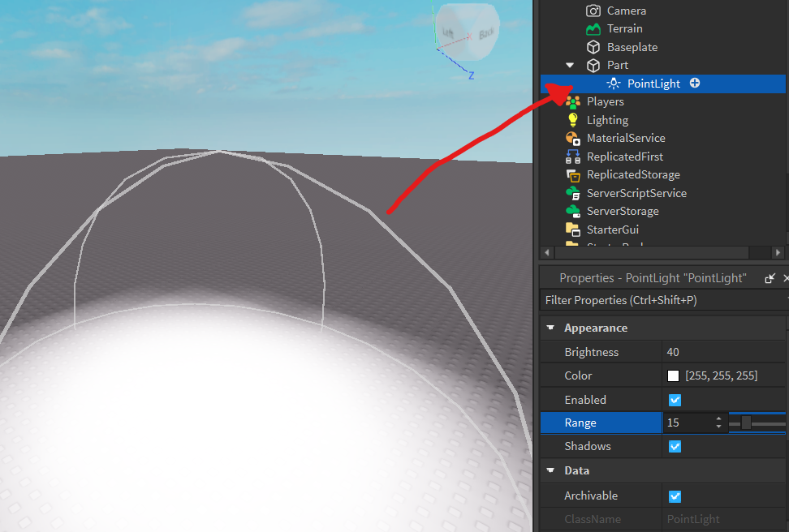
Task: Click the Archivable property label
Action: pyautogui.click(x=591, y=496)
